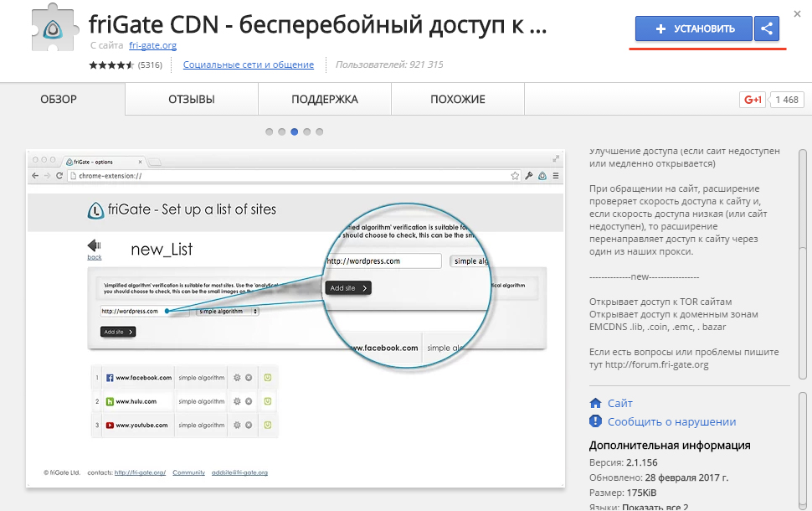Open the fri-gate.org site link
Screen dimensions: 812x511
[152, 45]
